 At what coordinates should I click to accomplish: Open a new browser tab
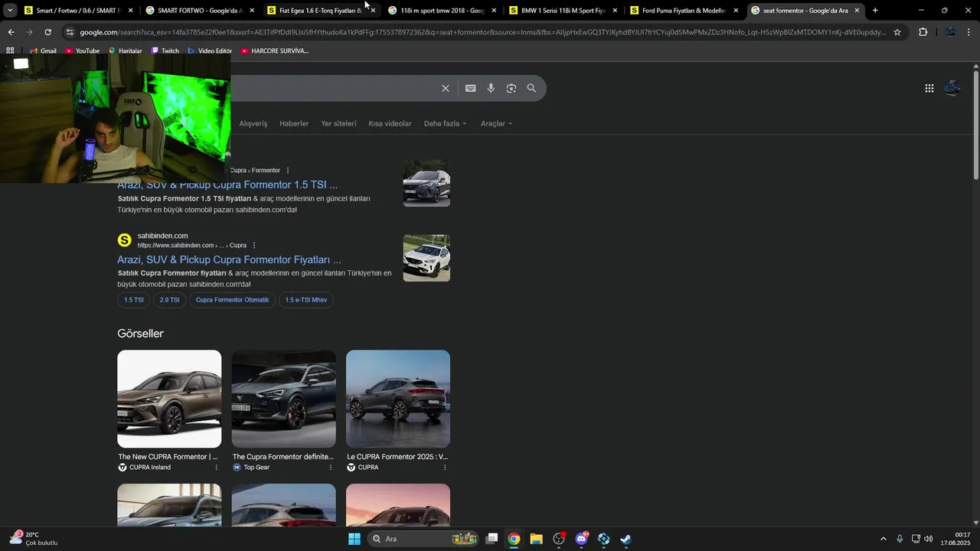click(875, 11)
